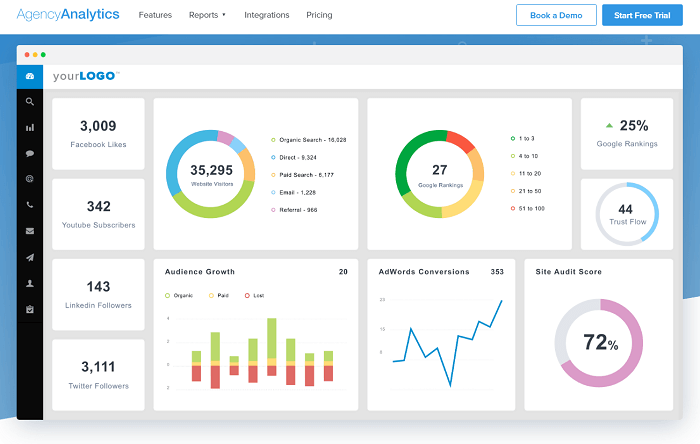Select the chat bubble icon in sidebar

coord(30,154)
